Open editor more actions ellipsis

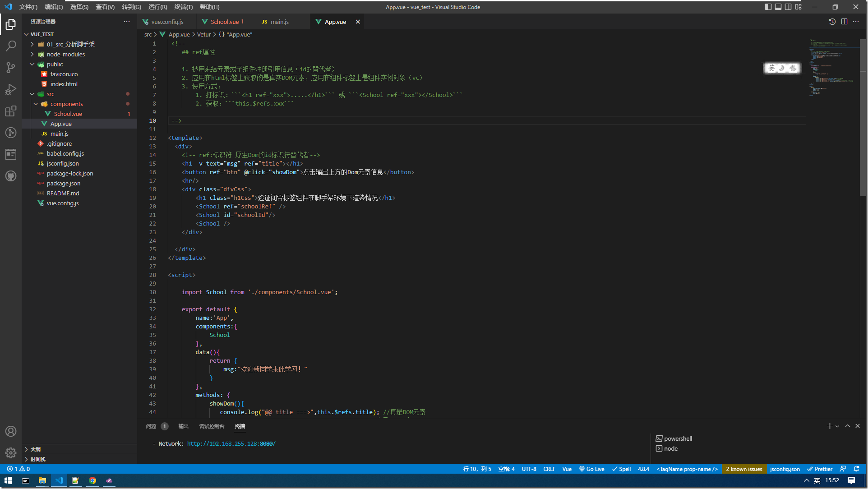pyautogui.click(x=856, y=22)
